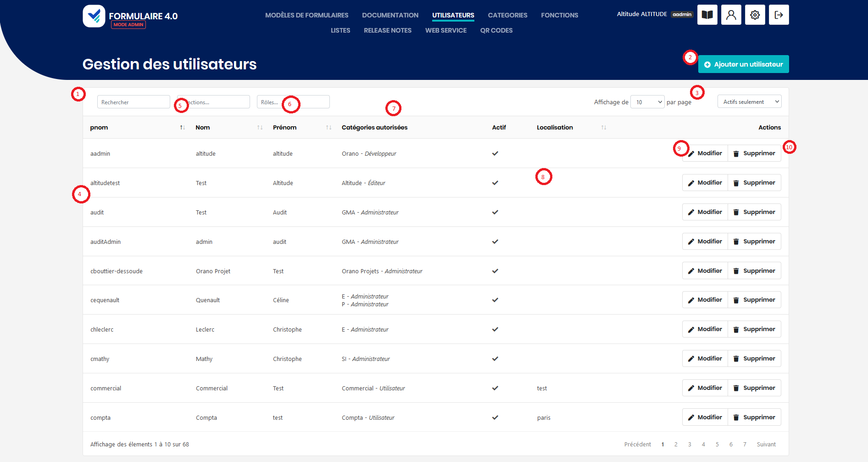Click the Rechercher search field
868x462 pixels.
coord(134,102)
